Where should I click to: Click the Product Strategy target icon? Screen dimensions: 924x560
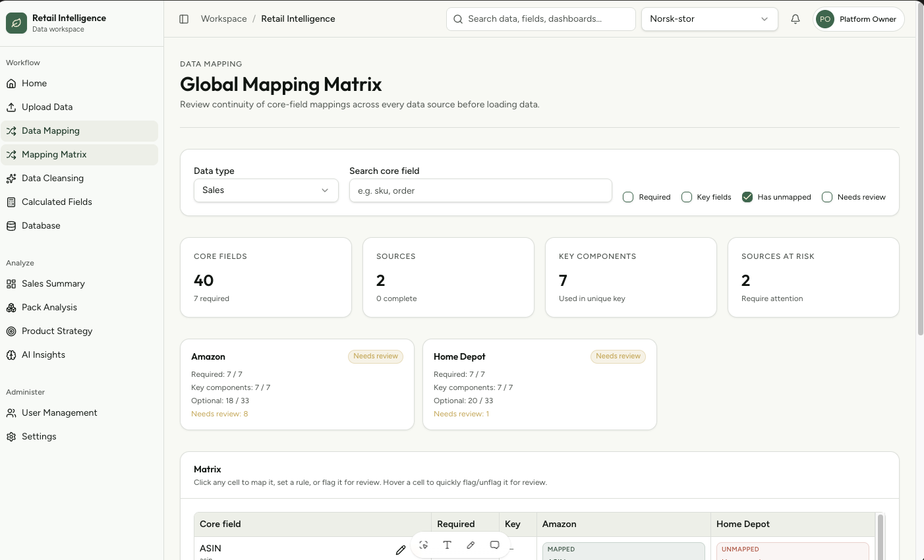coord(11,331)
